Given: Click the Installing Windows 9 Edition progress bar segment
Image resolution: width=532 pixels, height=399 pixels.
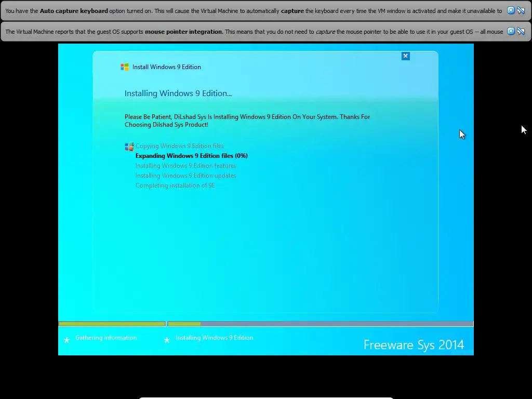Looking at the screenshot, I should pos(320,324).
